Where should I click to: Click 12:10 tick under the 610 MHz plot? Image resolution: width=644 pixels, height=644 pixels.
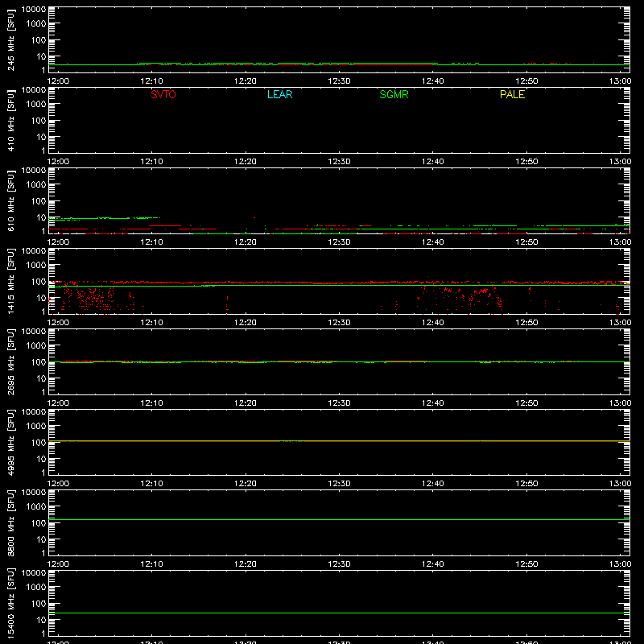(x=151, y=242)
